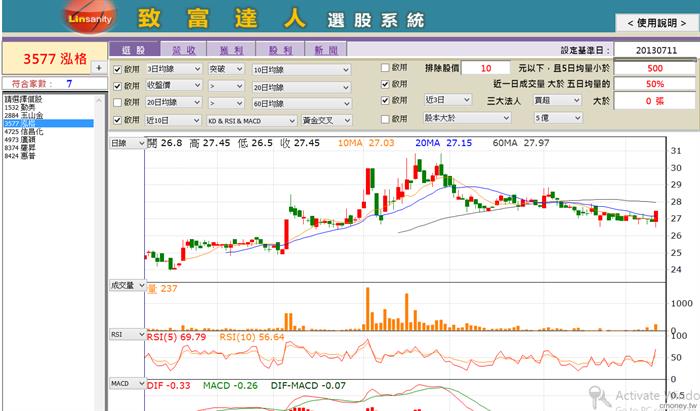Select stock 8374 in list

click(49, 147)
